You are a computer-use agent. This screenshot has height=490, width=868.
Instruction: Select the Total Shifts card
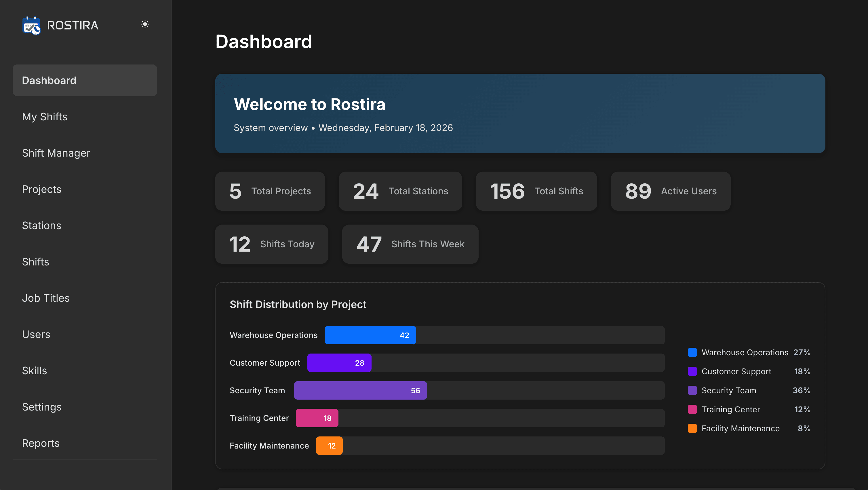[x=536, y=191]
